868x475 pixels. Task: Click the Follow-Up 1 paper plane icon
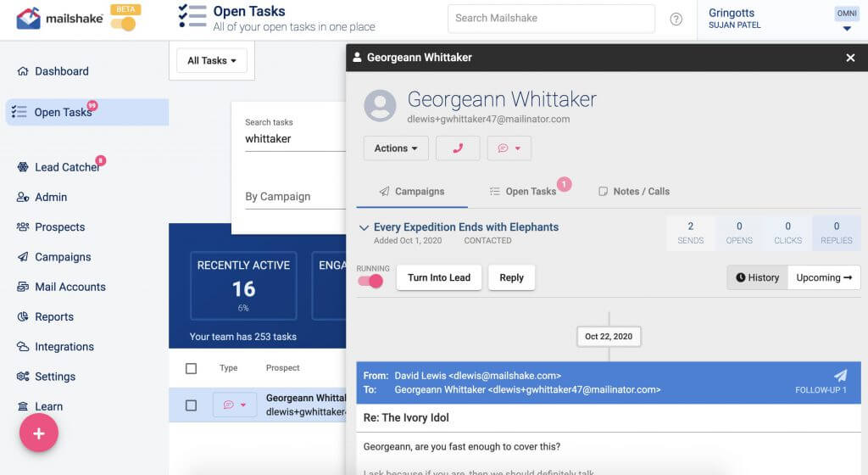point(840,376)
